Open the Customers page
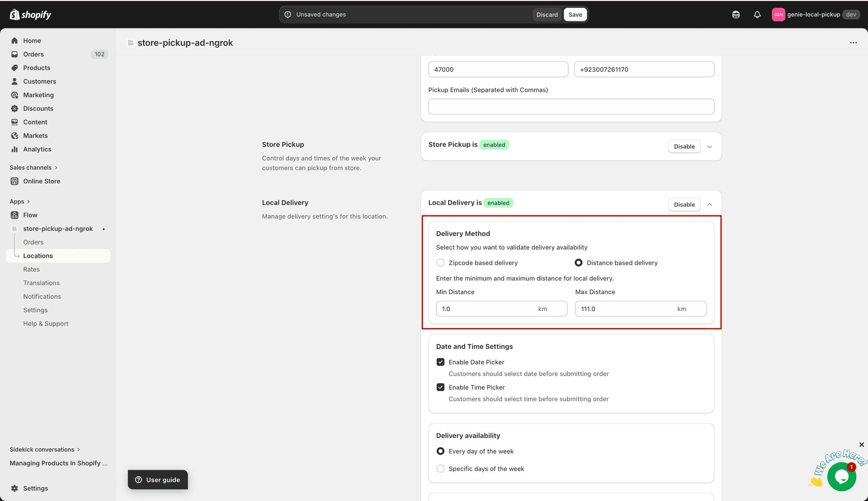 pos(39,81)
